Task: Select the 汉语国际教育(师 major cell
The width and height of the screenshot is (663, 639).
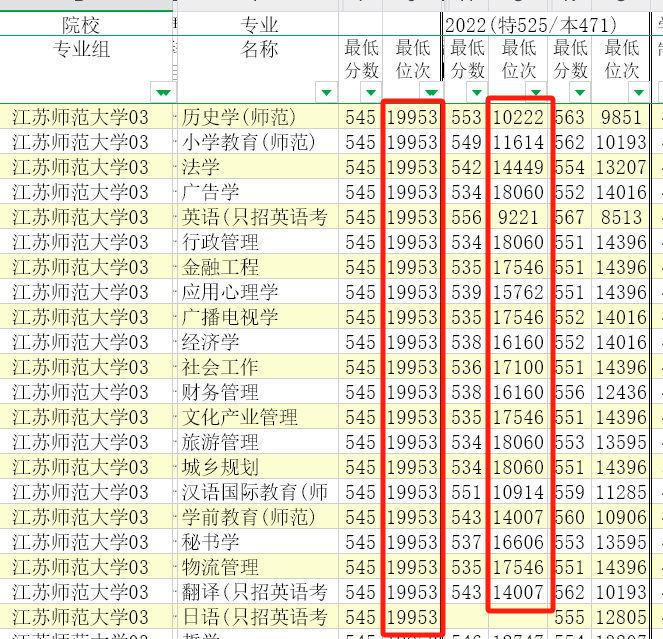Action: [x=258, y=492]
